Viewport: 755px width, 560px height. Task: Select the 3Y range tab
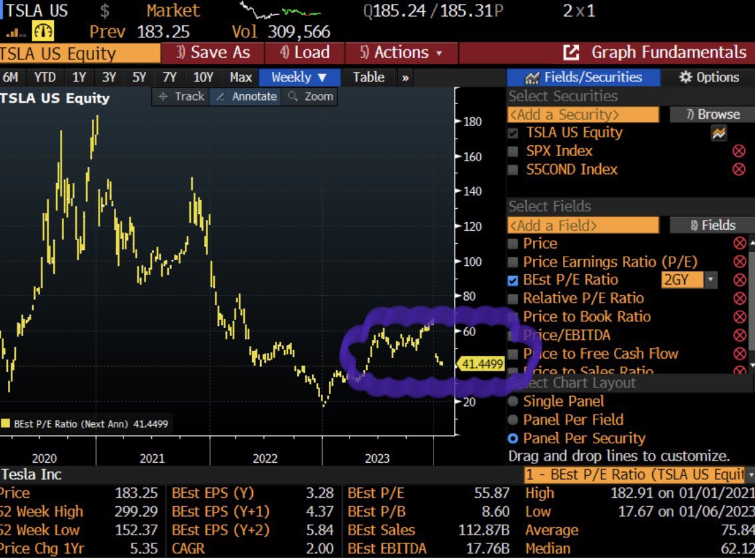tap(109, 77)
